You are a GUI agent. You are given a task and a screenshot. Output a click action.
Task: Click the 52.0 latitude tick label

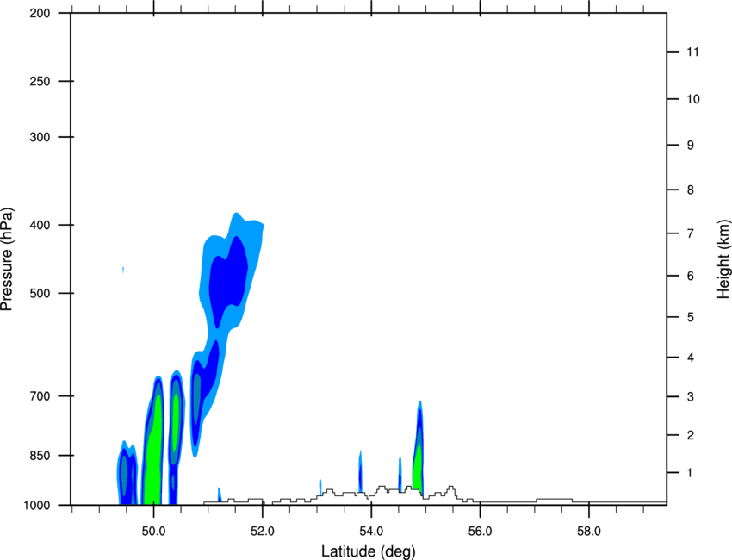pyautogui.click(x=263, y=532)
